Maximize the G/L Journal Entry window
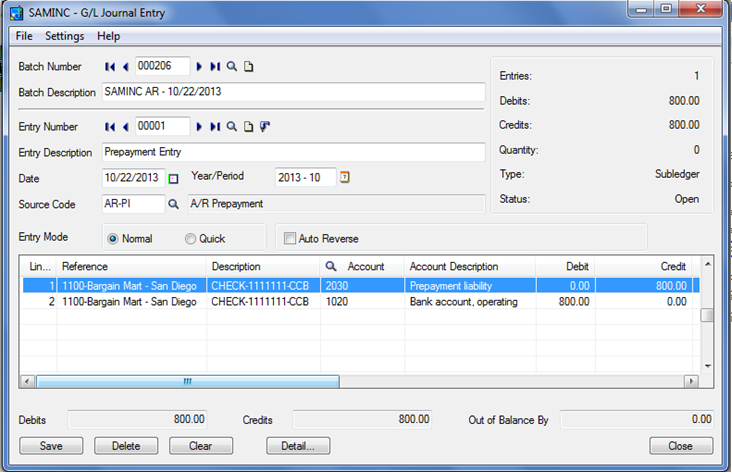732x473 pixels. (666, 9)
